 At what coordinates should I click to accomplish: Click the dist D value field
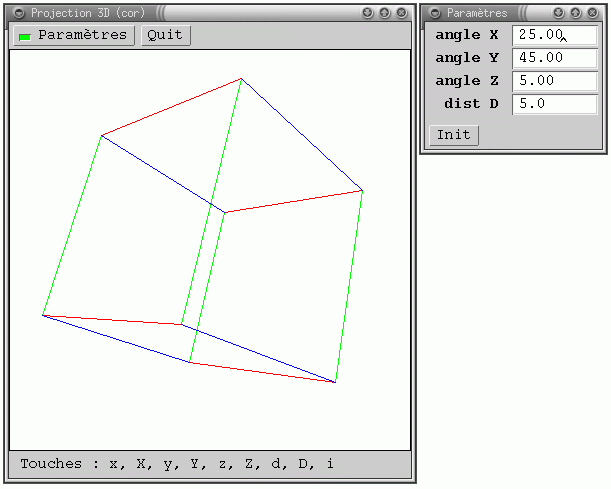pyautogui.click(x=554, y=104)
